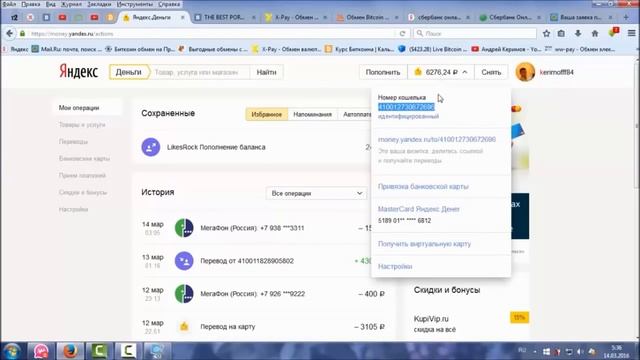Open Настройки in the wallet dropdown panel

coord(395,267)
